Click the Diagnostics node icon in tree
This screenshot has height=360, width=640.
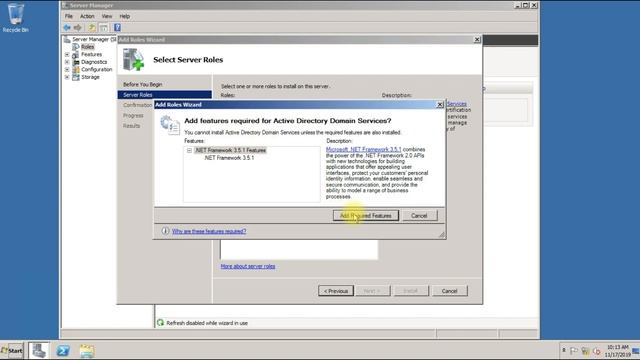76,62
